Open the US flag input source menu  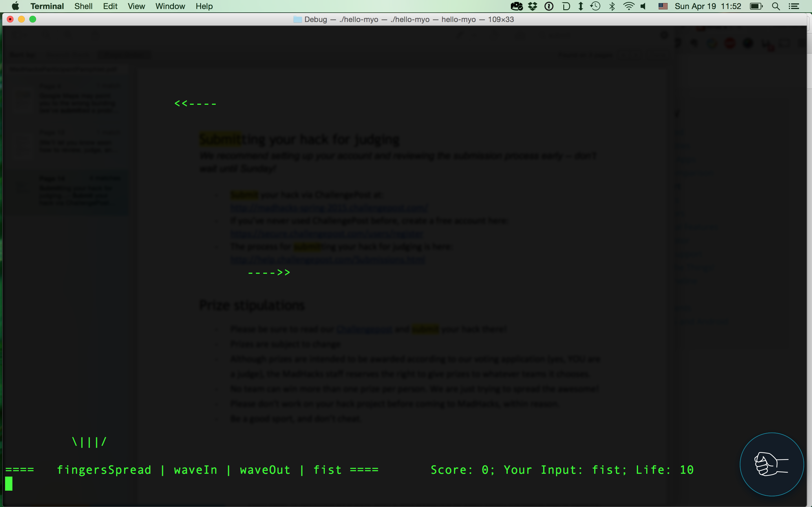663,6
